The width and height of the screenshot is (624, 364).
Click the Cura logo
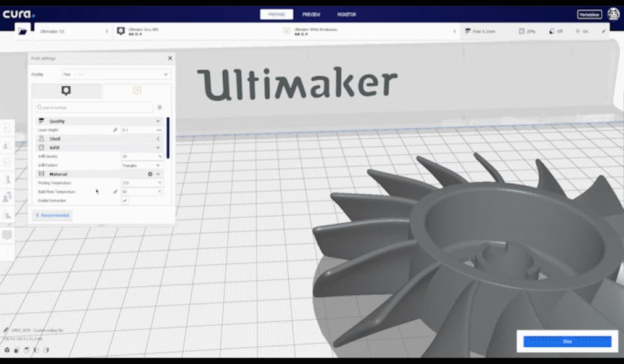point(19,14)
